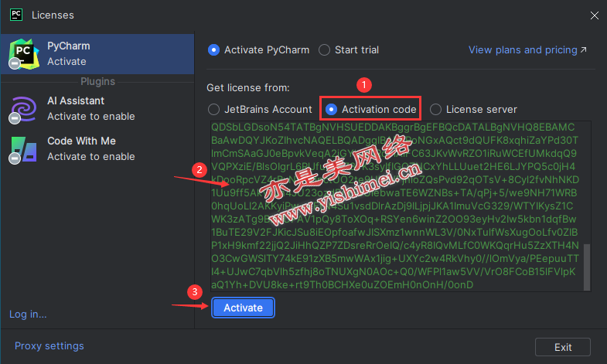Viewport: 607px width, 364px height.
Task: Click code line starting with QDSbLGDsoN54
Action: pos(393,128)
